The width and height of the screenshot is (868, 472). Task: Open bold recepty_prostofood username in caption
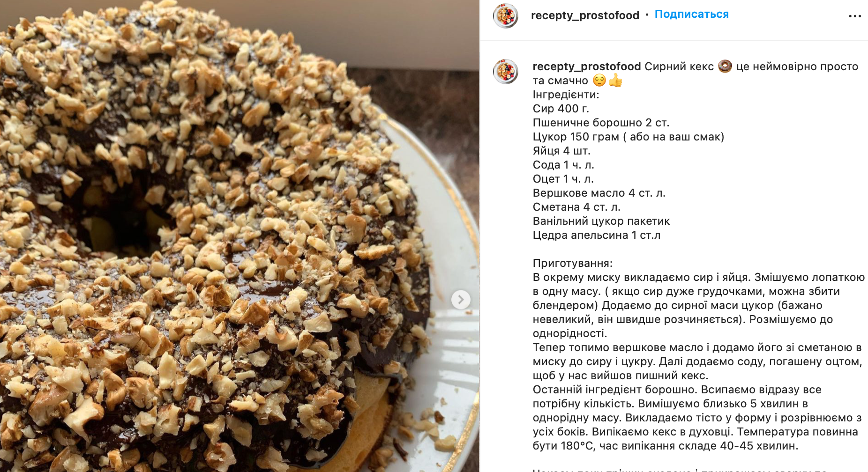tap(587, 66)
